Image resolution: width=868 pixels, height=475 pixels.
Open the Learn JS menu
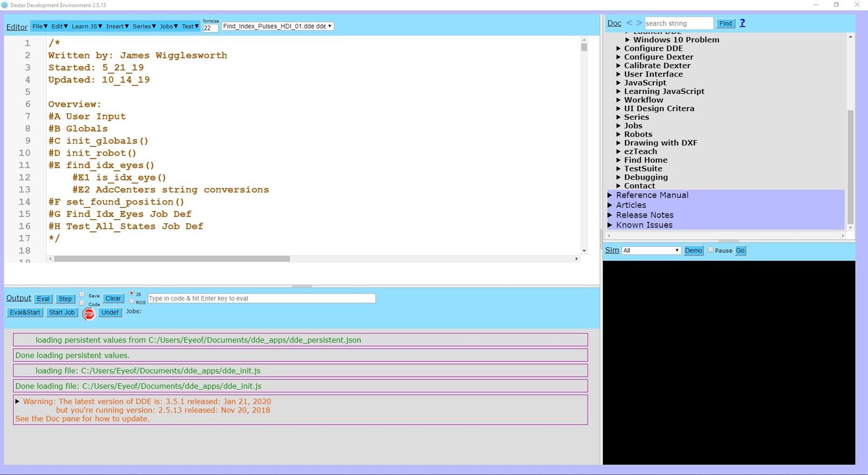87,26
